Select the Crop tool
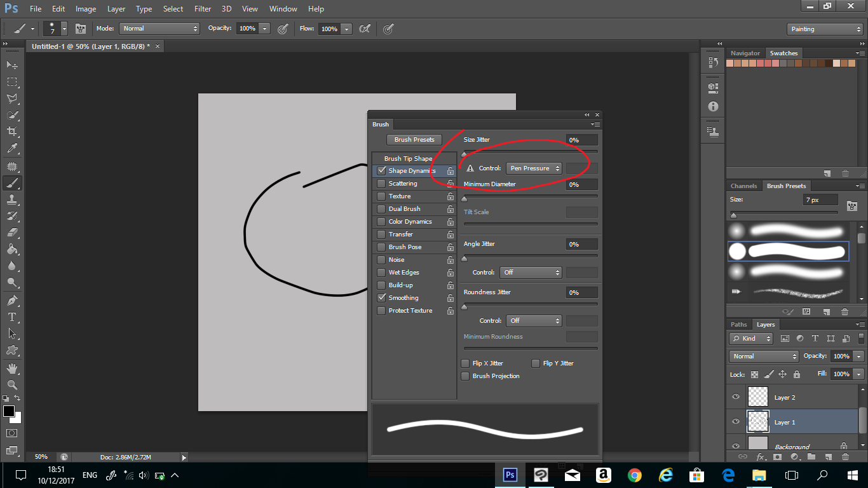The width and height of the screenshot is (868, 488). 12,132
